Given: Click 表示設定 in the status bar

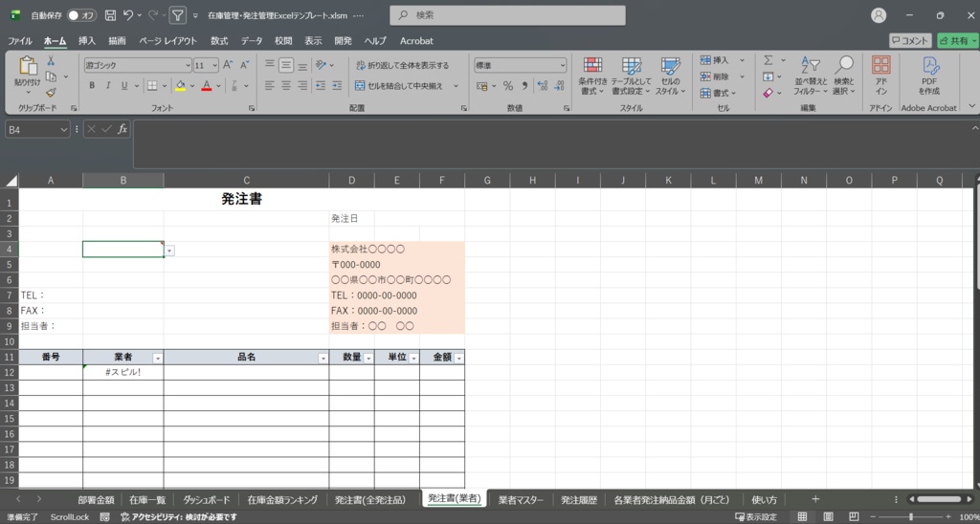Looking at the screenshot, I should point(756,516).
